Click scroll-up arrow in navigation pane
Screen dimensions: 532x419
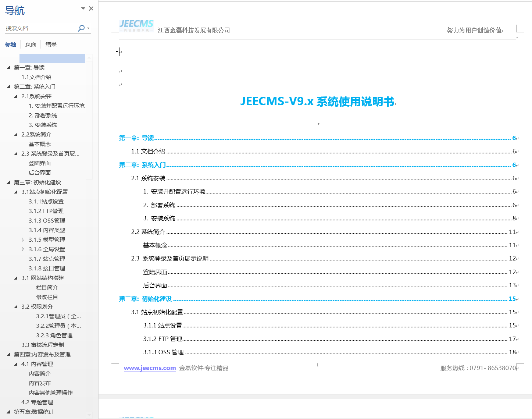89,58
